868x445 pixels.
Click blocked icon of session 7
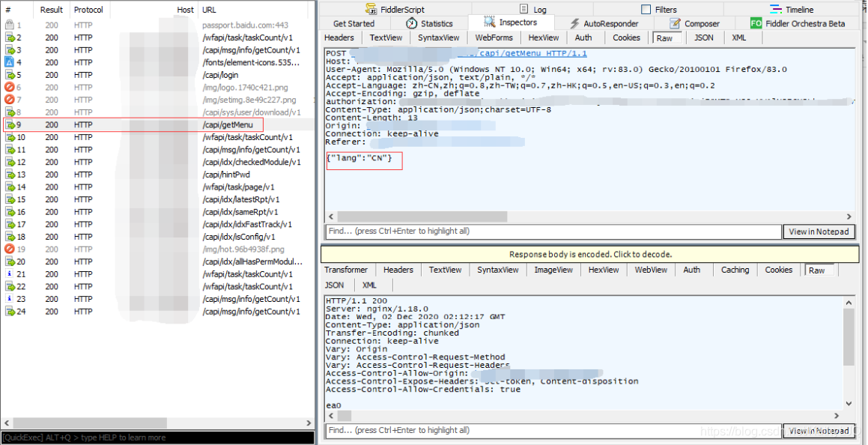point(10,100)
